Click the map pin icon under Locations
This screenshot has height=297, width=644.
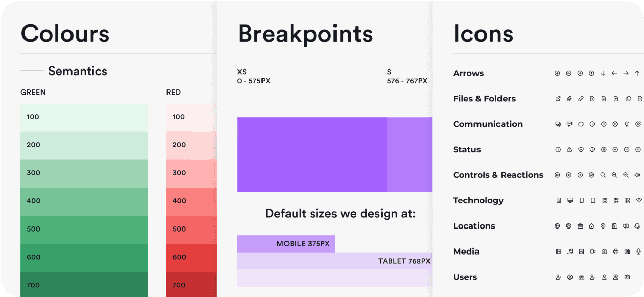pos(603,225)
